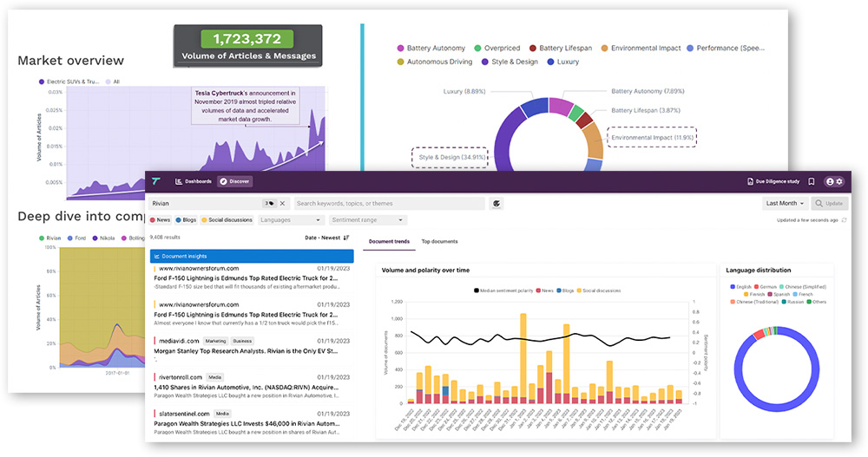Click the search keywords, topics, or themes box
The image size is (868, 457).
tap(389, 203)
